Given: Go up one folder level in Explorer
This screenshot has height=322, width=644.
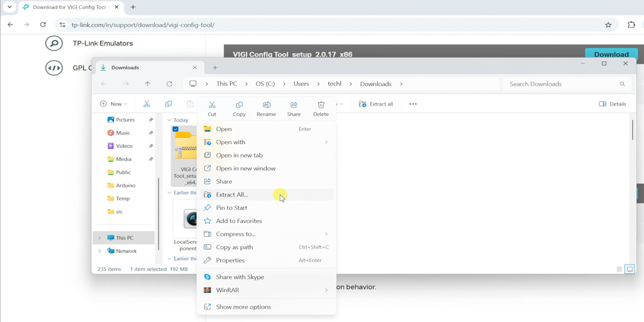Looking at the screenshot, I should click(148, 84).
